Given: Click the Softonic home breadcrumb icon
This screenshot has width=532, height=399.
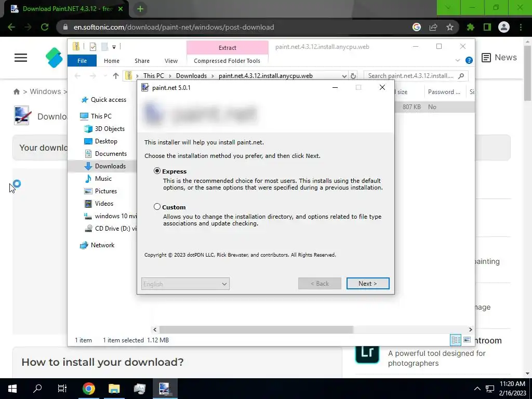Looking at the screenshot, I should [17, 91].
